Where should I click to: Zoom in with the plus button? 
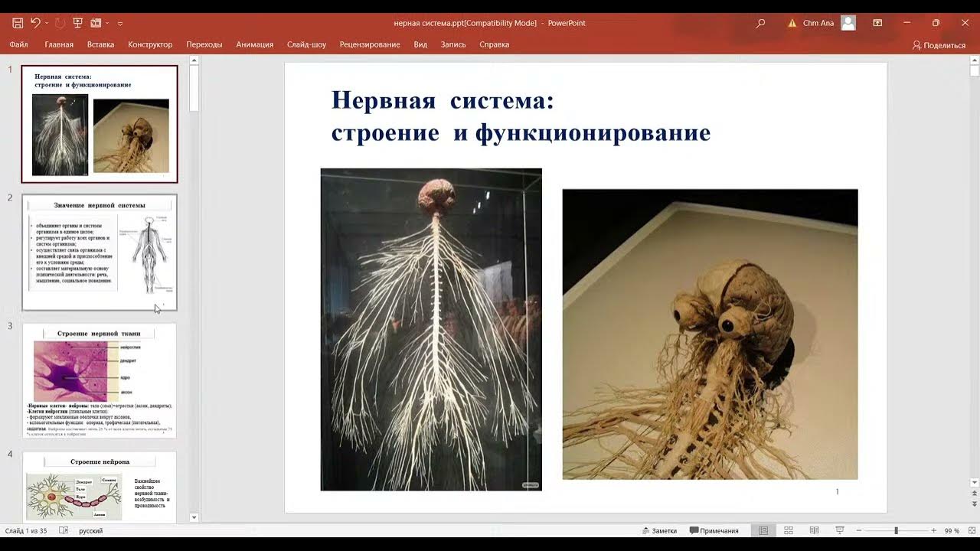(x=933, y=530)
